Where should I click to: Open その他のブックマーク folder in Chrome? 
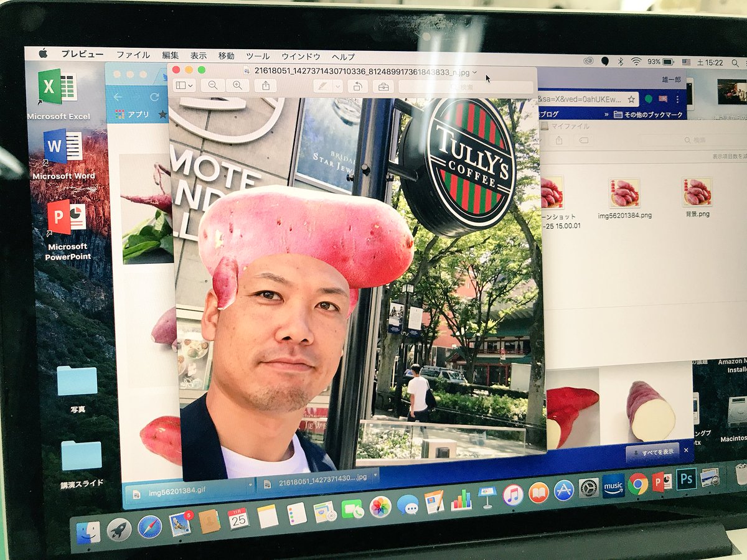point(648,114)
